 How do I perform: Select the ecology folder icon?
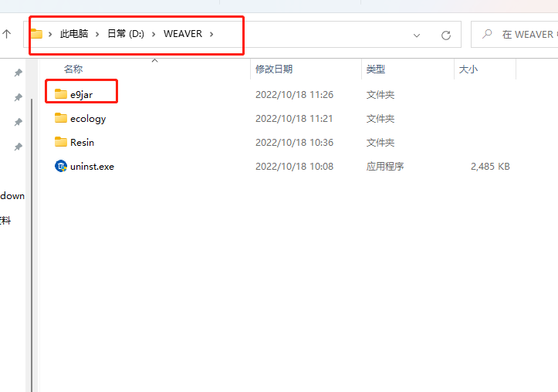[x=61, y=118]
